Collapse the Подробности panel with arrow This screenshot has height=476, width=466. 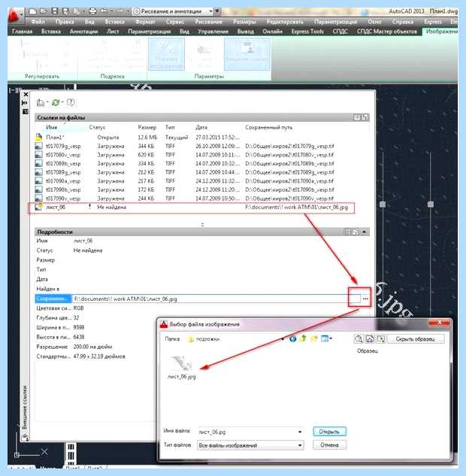pos(365,232)
